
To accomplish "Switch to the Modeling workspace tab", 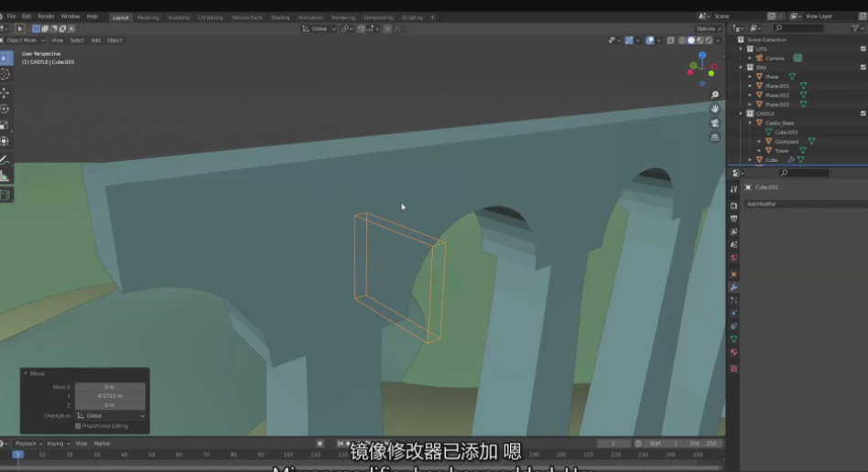I will (x=147, y=17).
